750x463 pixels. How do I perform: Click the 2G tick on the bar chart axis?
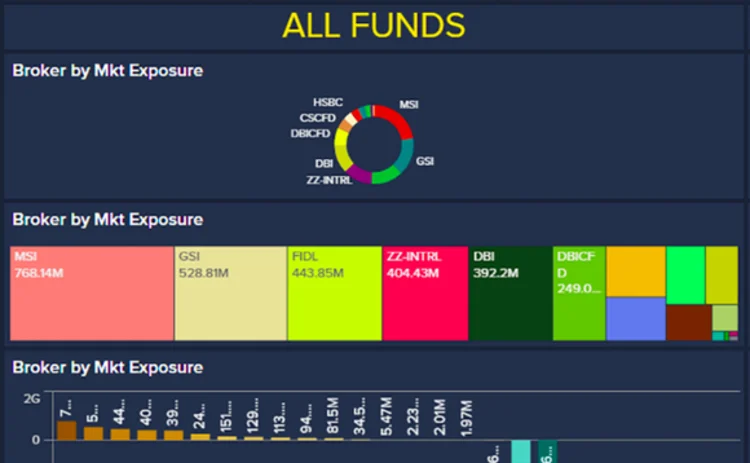(32, 398)
